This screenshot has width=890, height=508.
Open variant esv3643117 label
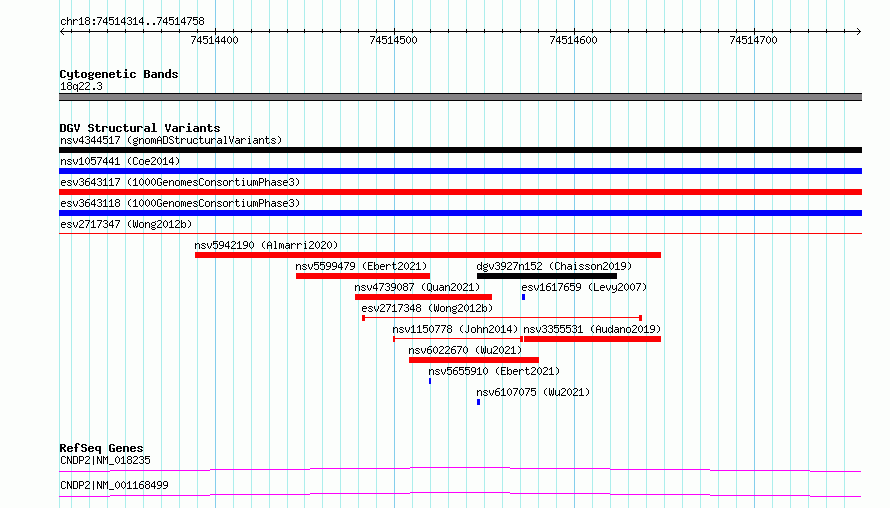click(180, 182)
